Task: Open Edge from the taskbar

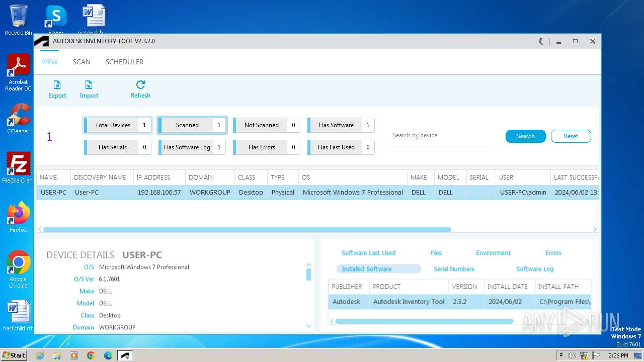Action: [x=108, y=355]
